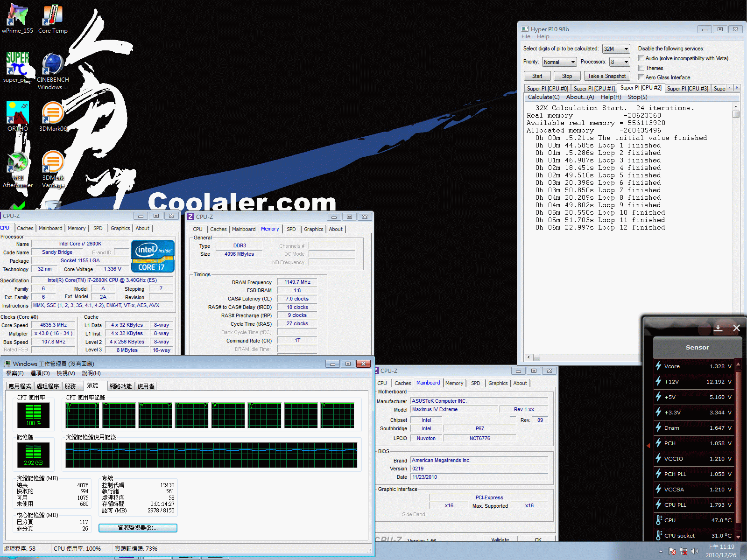Open the Stop(S) menu in Super PI
Image resolution: width=747 pixels, height=560 pixels.
click(637, 97)
